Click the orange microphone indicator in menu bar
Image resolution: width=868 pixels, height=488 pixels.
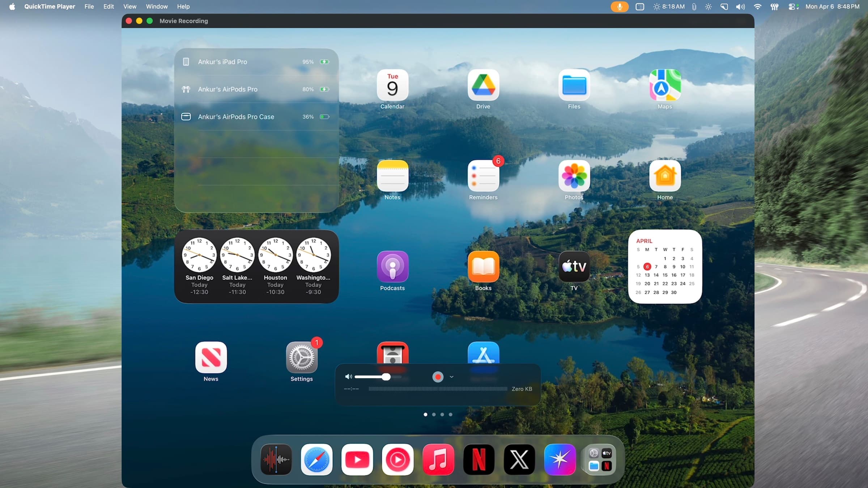[619, 7]
